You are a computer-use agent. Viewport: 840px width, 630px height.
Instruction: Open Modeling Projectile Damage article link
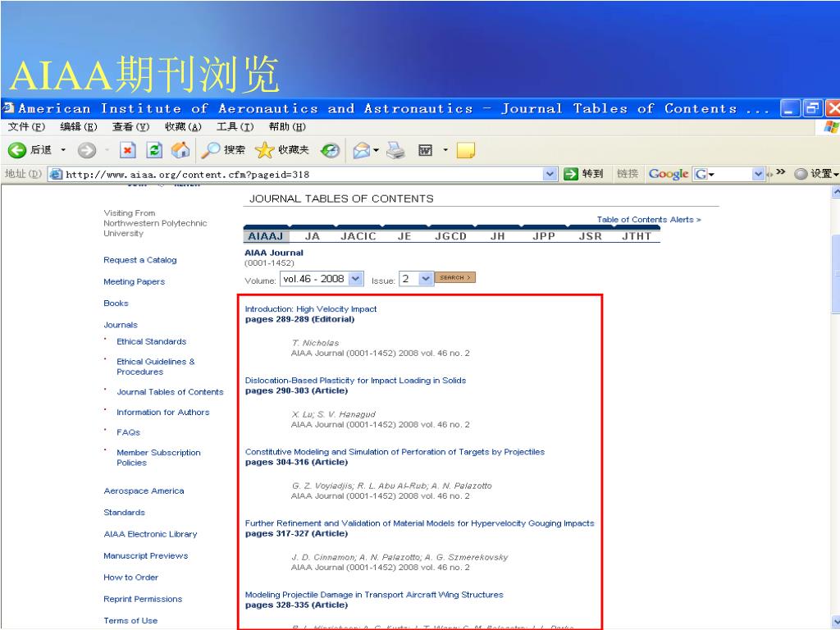(x=374, y=595)
